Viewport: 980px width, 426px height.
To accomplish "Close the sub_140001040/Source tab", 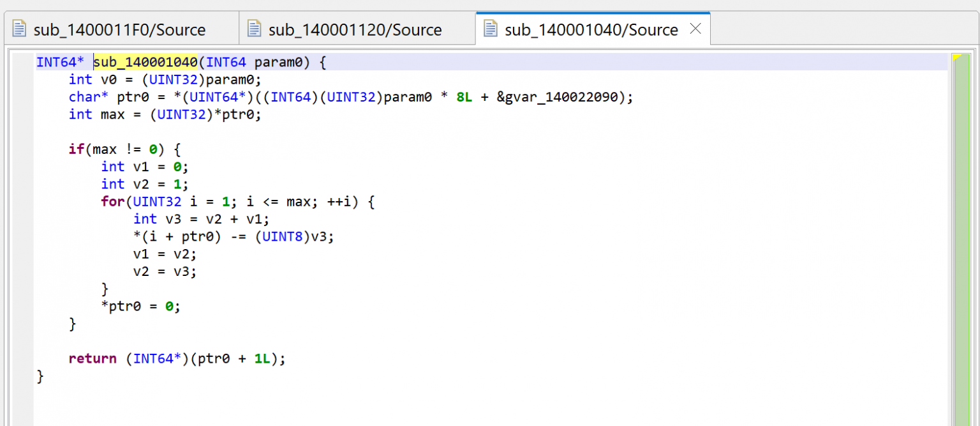I will coord(695,29).
